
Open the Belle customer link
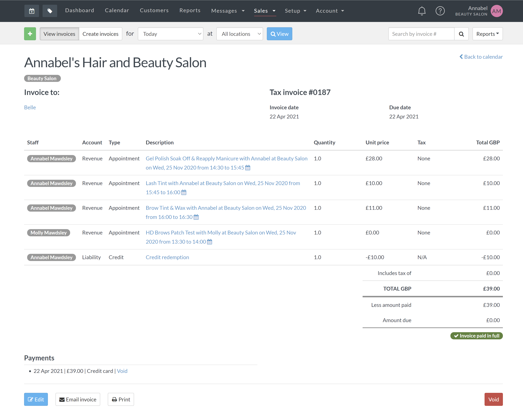pos(30,107)
